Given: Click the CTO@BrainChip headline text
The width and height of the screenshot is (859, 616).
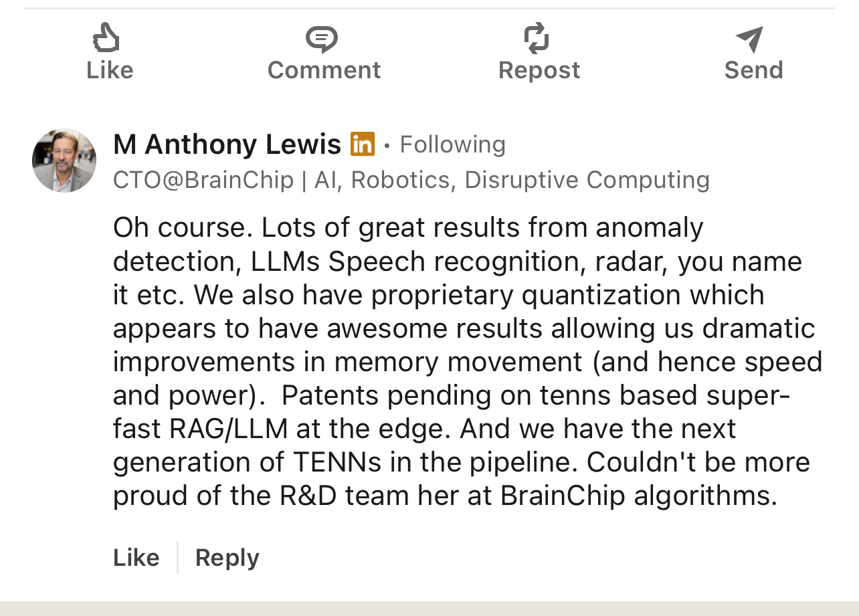Looking at the screenshot, I should click(203, 180).
